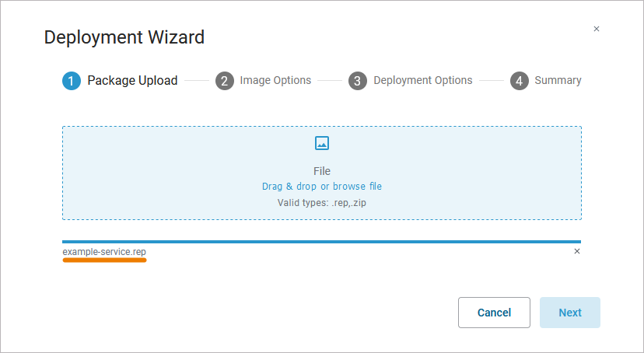Viewport: 644px width, 353px height.
Task: Click the orange underline below the file name
Action: point(104,260)
